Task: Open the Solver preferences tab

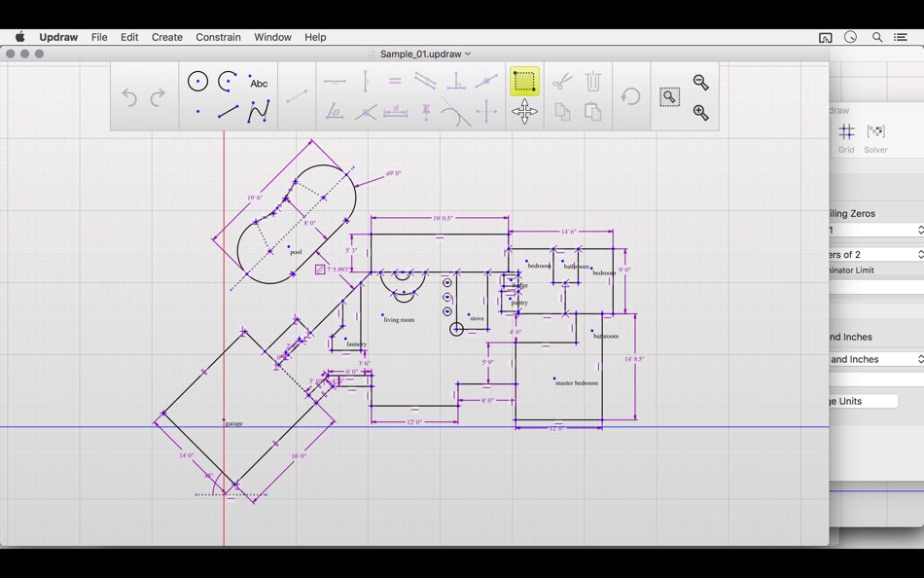Action: click(x=875, y=138)
